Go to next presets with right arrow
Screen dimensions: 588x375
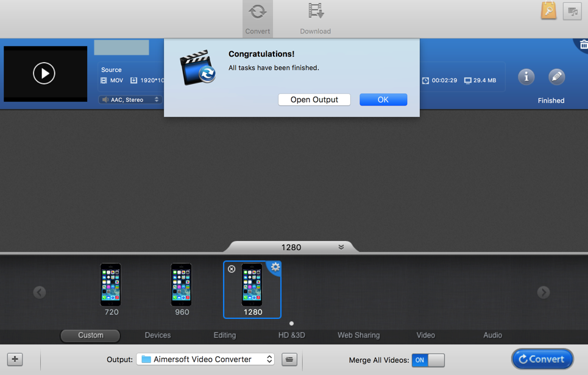coord(544,292)
